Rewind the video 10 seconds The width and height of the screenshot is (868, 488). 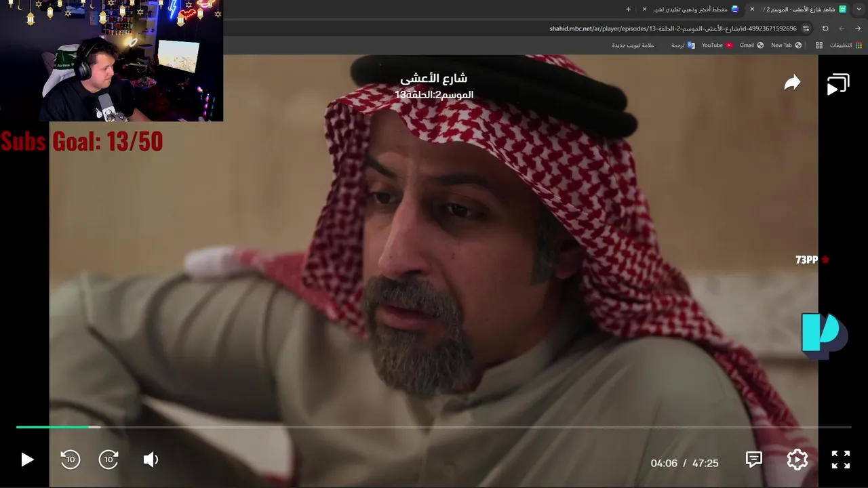70,460
